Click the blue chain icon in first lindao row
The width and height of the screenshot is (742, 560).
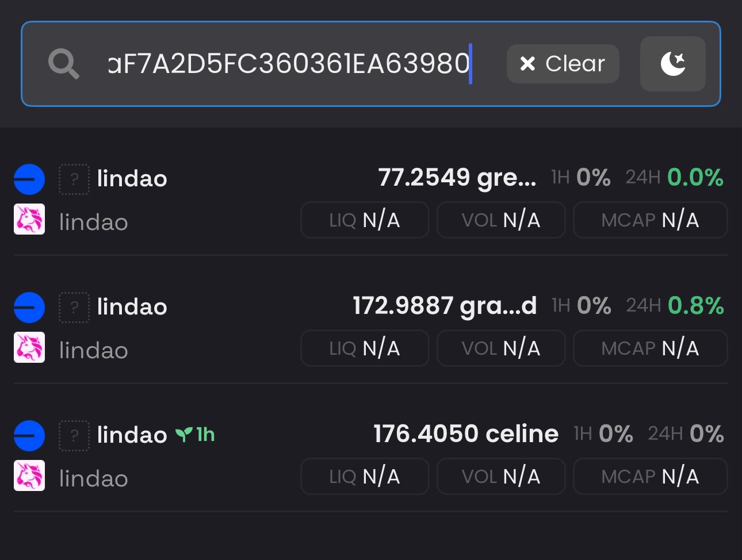[29, 179]
